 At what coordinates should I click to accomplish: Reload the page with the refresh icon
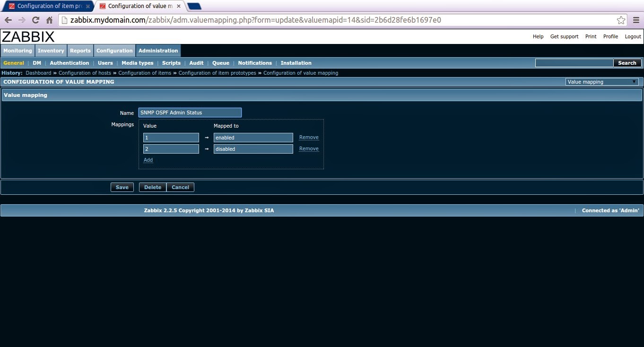35,20
